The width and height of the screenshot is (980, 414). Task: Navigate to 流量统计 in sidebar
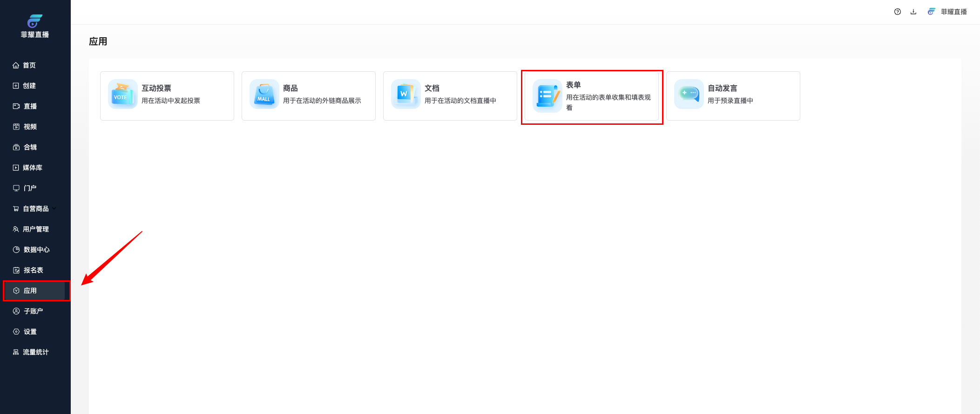(35, 352)
